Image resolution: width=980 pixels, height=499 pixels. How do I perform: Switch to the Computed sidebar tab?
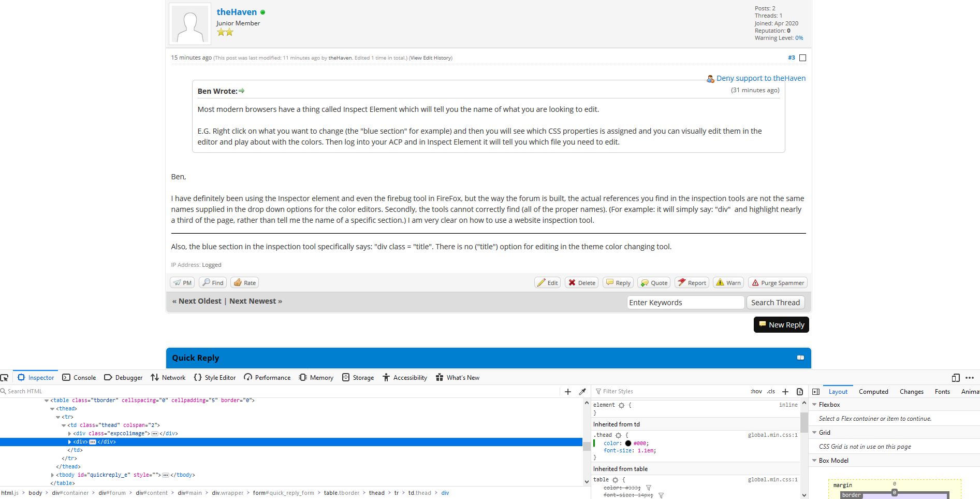(x=873, y=392)
